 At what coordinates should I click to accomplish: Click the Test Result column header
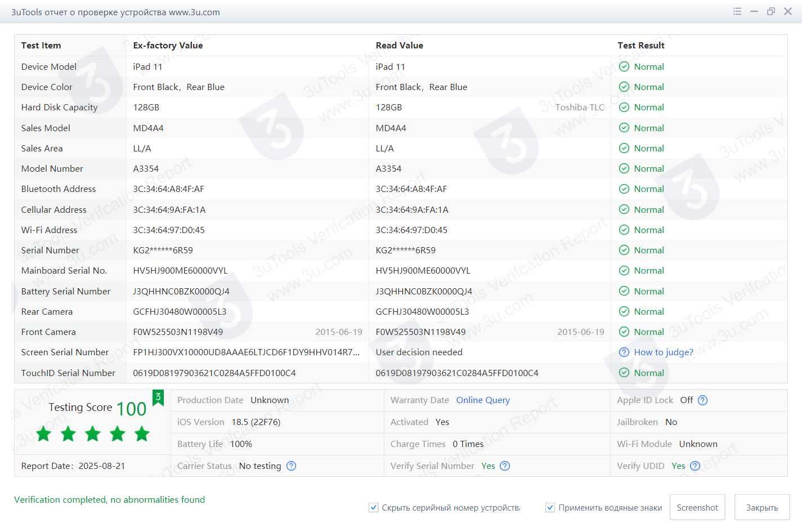pyautogui.click(x=641, y=46)
